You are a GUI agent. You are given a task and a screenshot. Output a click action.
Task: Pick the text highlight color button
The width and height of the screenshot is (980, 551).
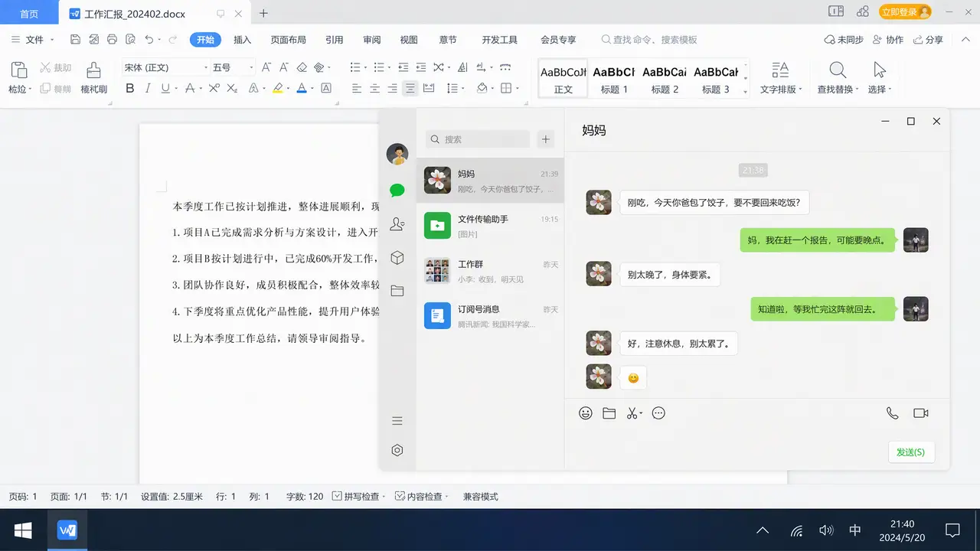click(278, 89)
